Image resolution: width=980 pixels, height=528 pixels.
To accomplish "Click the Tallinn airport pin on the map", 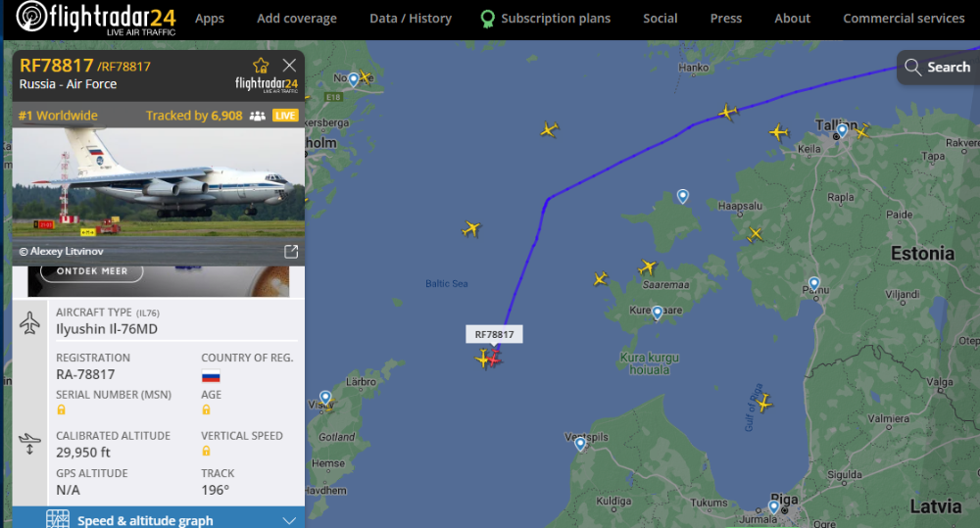I will click(x=842, y=130).
